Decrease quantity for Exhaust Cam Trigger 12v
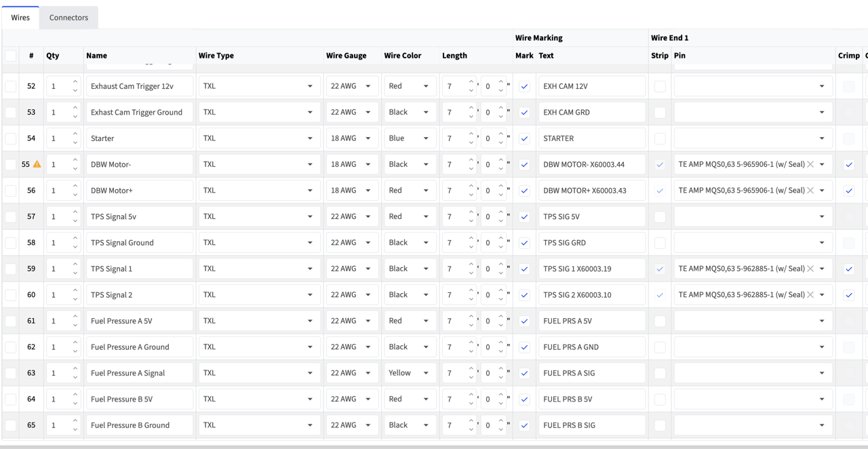 [75, 90]
